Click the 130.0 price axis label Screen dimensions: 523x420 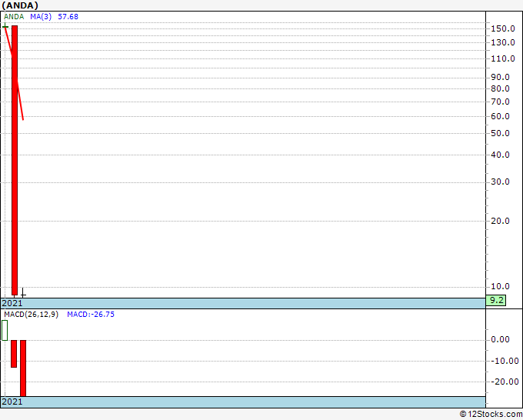(503, 42)
